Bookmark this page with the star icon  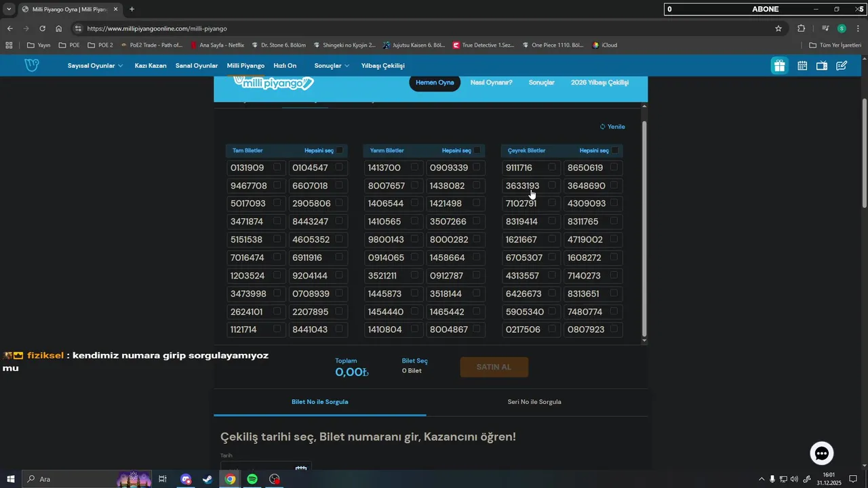point(778,28)
